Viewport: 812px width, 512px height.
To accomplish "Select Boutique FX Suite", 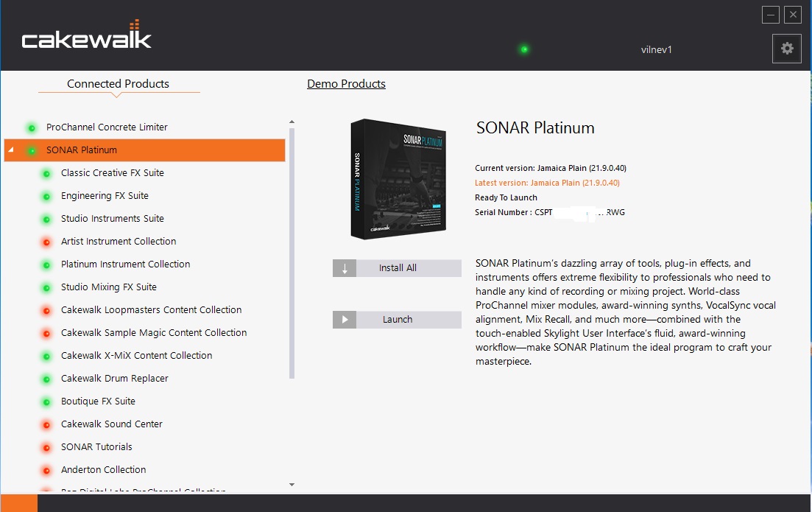I will click(x=98, y=401).
